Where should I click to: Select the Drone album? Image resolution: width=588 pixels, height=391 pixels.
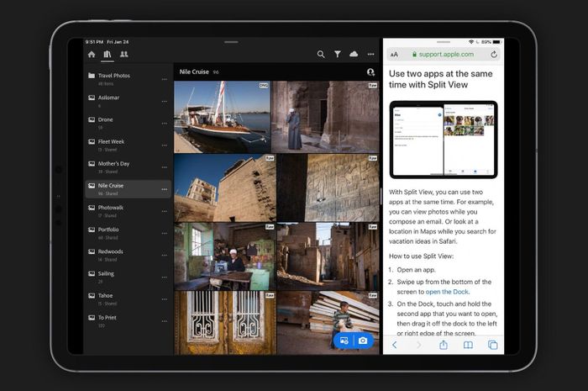pos(128,123)
